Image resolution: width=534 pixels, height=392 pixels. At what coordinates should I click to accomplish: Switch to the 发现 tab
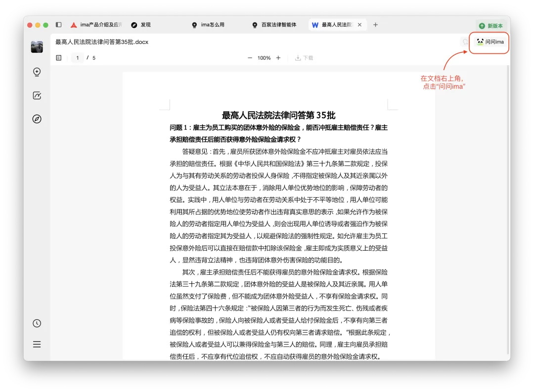pyautogui.click(x=141, y=25)
